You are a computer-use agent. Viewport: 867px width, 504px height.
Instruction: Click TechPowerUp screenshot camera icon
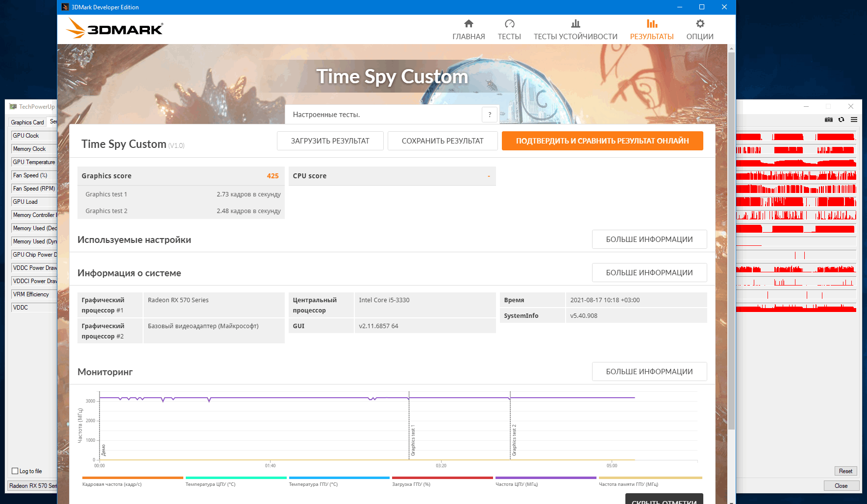(x=829, y=120)
